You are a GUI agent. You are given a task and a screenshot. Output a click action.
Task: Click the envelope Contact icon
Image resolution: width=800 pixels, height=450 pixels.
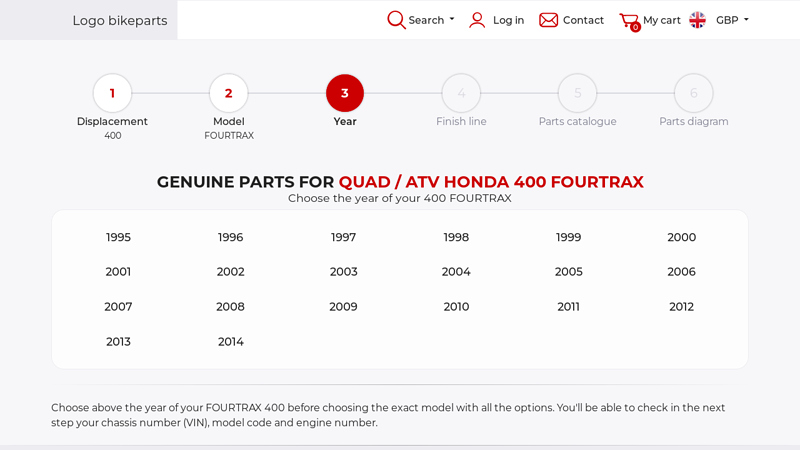(548, 20)
